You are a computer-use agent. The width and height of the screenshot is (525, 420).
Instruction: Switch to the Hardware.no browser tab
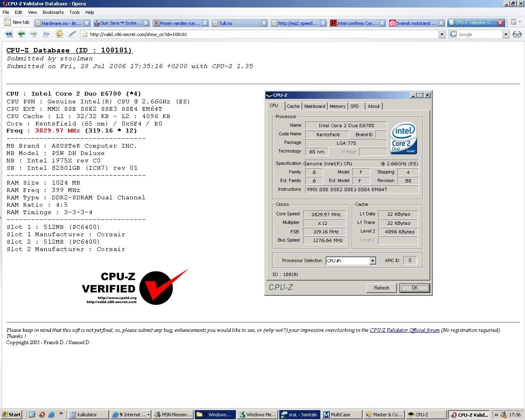coord(61,23)
